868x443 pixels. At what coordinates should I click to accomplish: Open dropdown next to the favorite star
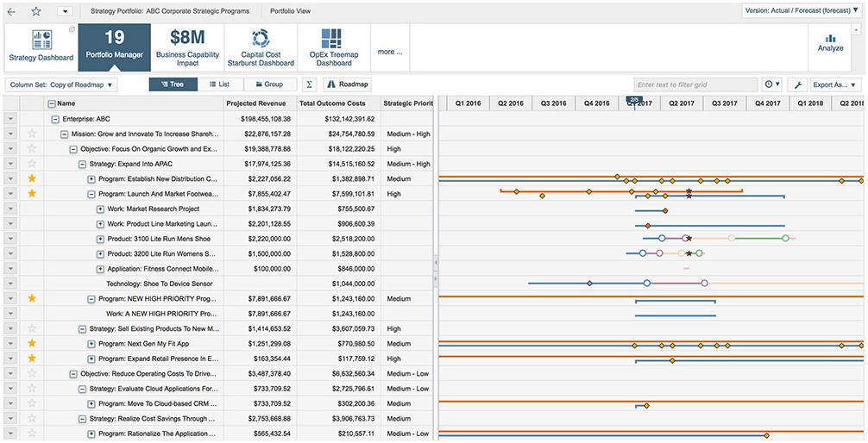pos(65,11)
